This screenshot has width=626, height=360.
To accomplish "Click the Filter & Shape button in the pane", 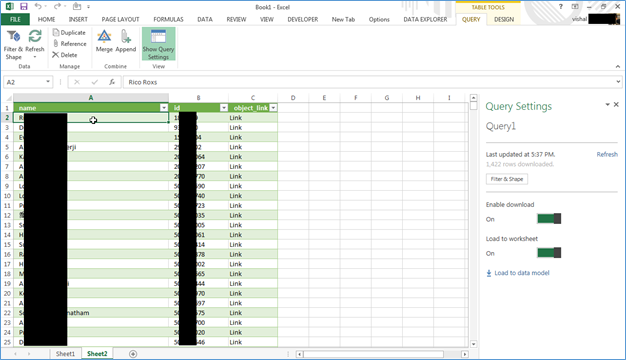I will [507, 179].
